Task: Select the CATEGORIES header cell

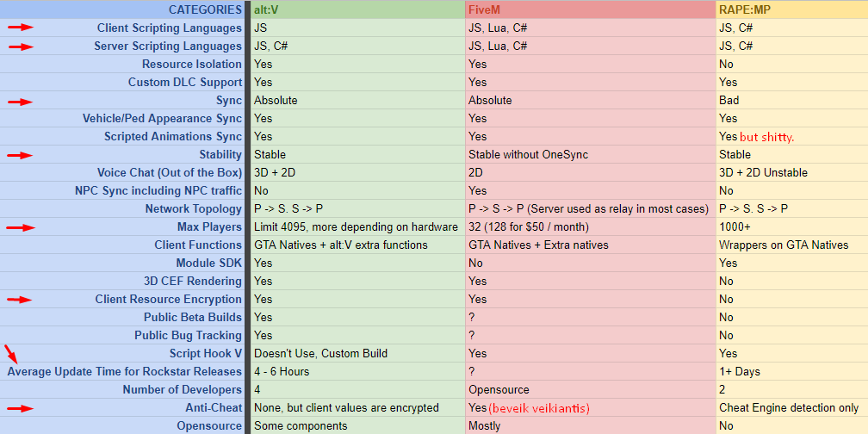Action: pos(121,9)
